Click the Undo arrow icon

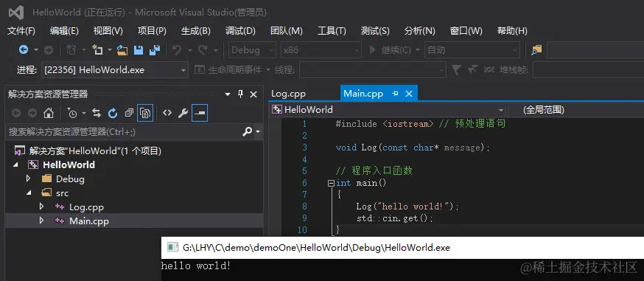pyautogui.click(x=177, y=50)
